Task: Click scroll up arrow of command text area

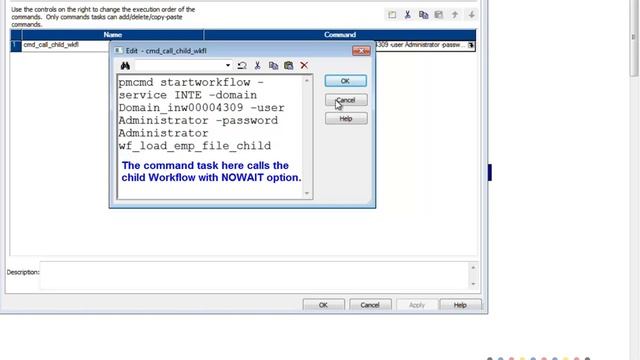Action: pyautogui.click(x=307, y=80)
